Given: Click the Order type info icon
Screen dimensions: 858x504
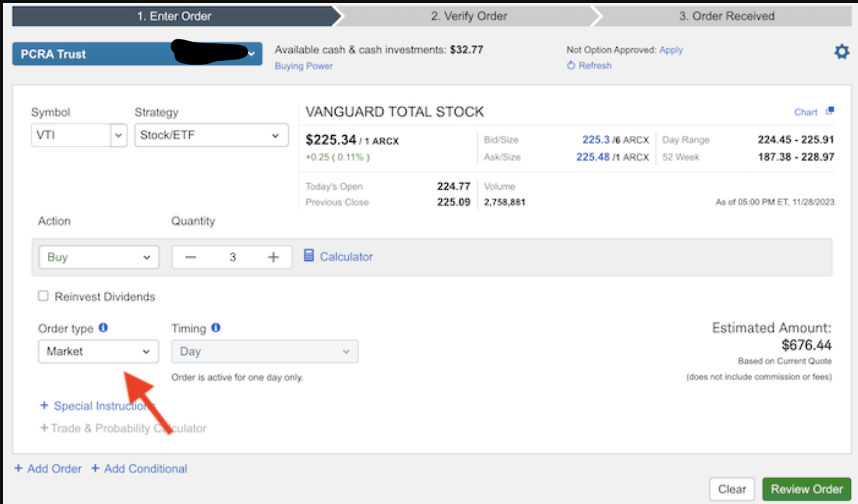Looking at the screenshot, I should (x=103, y=328).
